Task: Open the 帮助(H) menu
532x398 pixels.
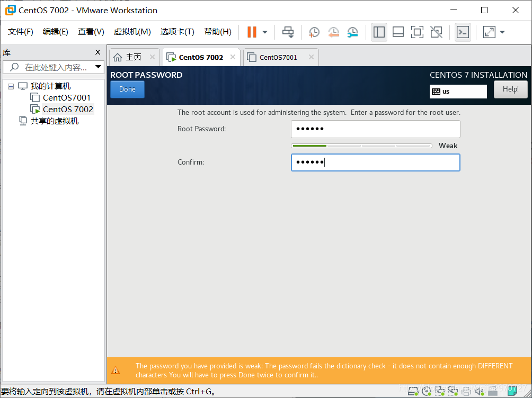Action: [217, 32]
